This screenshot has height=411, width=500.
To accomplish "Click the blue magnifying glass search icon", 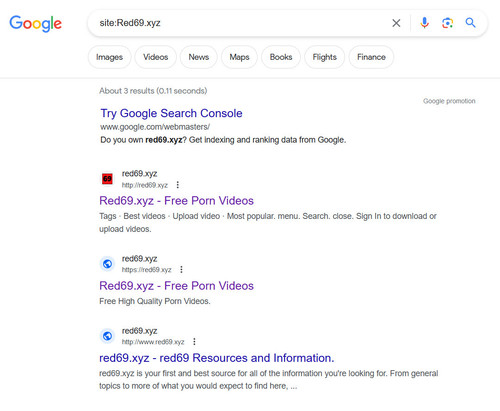I will pyautogui.click(x=470, y=23).
